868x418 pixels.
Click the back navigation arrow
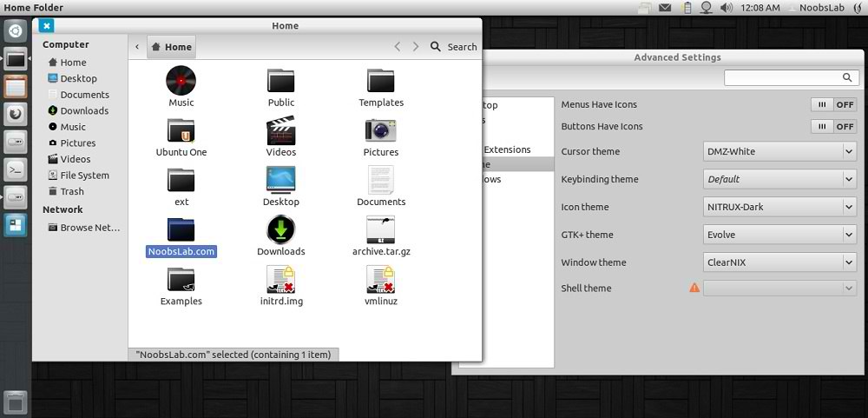tap(397, 47)
